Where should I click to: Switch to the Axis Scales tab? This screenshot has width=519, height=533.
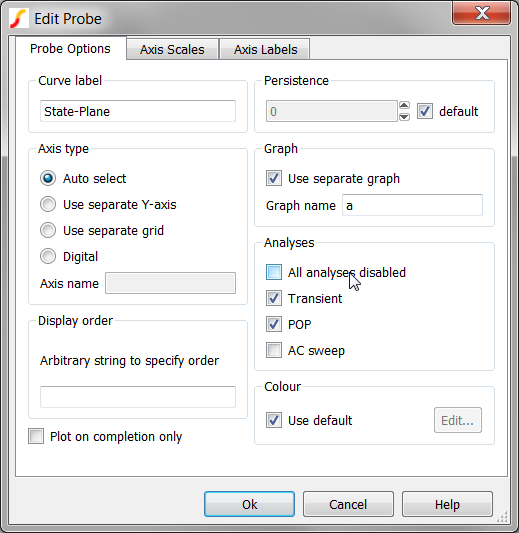click(172, 49)
